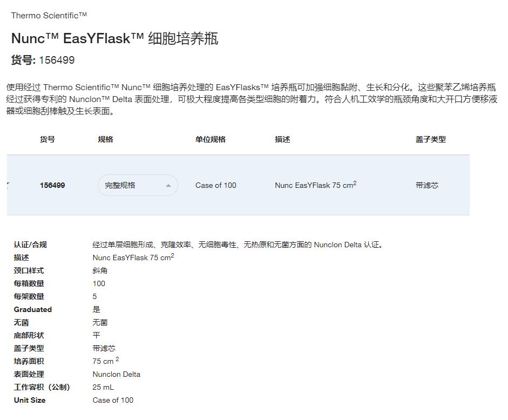Click 描述 column header
Screen dimensions: 508x420
coord(282,139)
